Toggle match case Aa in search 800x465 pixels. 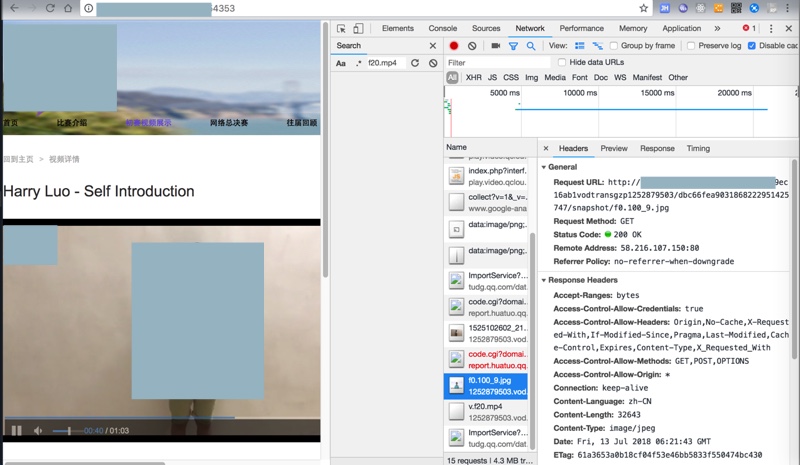click(x=341, y=63)
